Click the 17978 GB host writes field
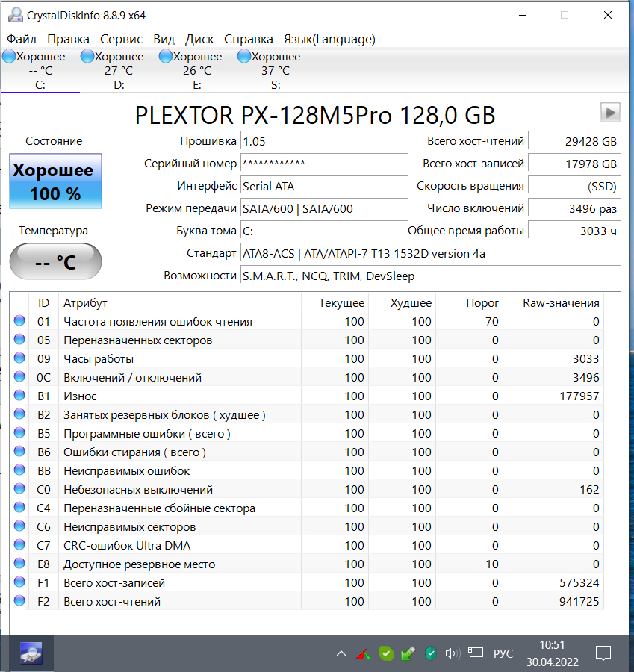The image size is (634, 672). 574,164
